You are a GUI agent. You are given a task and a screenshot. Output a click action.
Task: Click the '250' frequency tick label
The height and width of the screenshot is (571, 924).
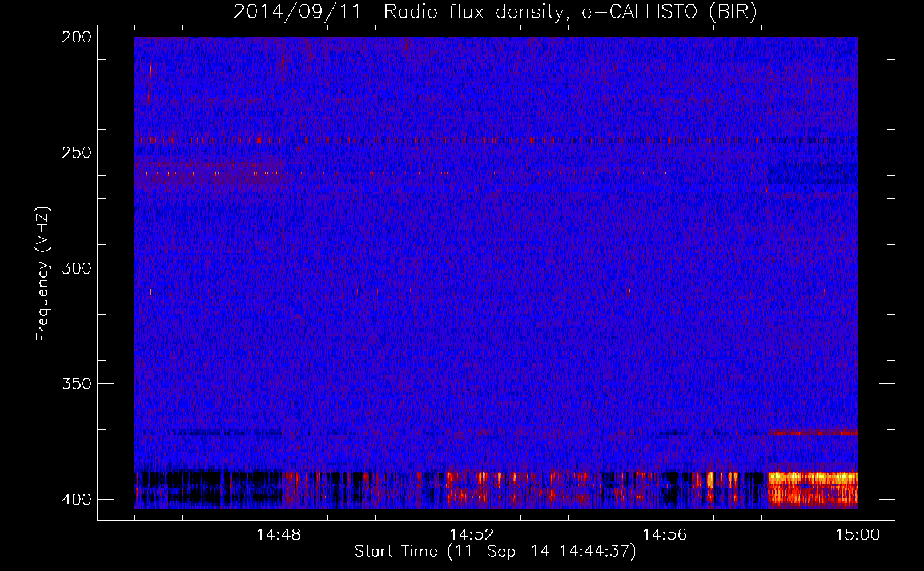pyautogui.click(x=77, y=152)
